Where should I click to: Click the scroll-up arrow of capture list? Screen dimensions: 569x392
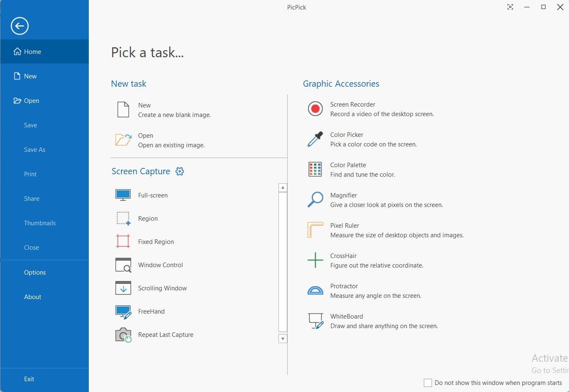[x=283, y=187]
